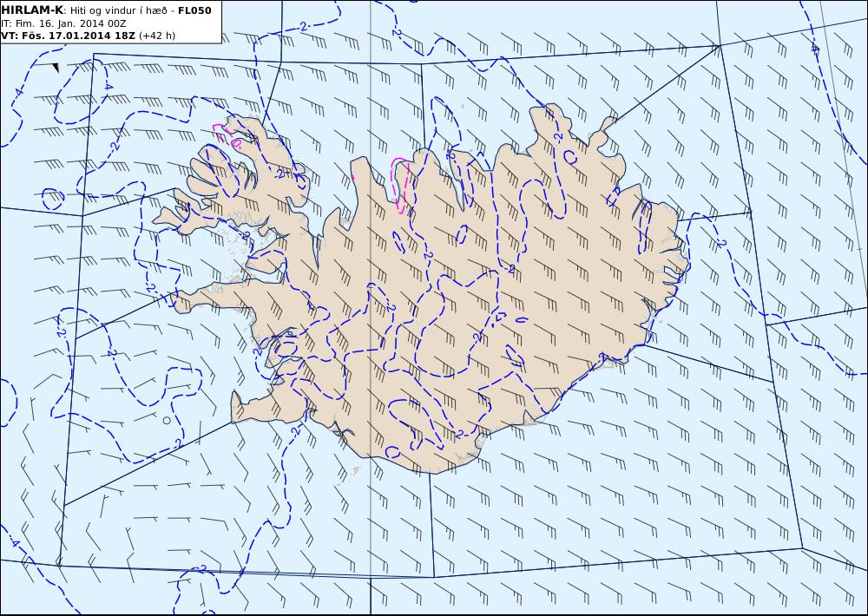
Task: Click the valid time 'VT: Fös. 17.01.2014 18Z'
Action: pyautogui.click(x=68, y=36)
